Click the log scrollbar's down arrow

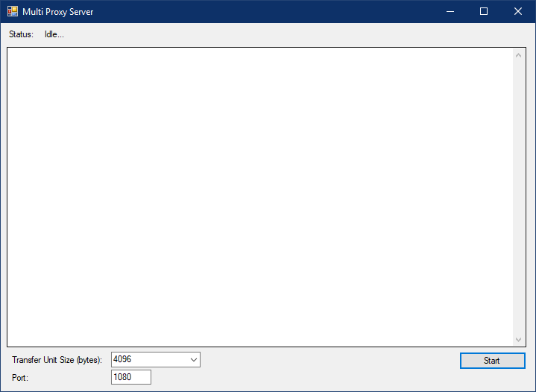pyautogui.click(x=519, y=339)
